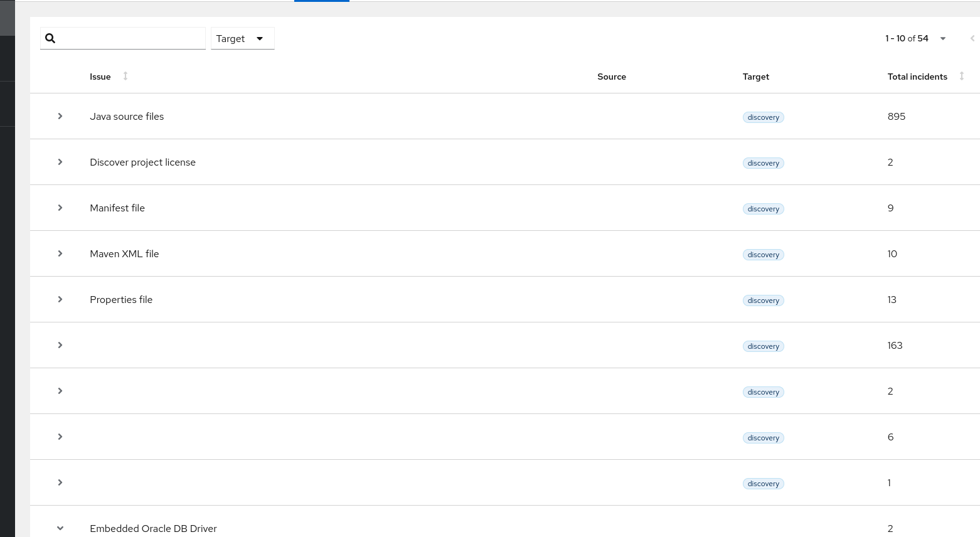This screenshot has width=980, height=537.
Task: Click the Issue column header
Action: click(100, 77)
